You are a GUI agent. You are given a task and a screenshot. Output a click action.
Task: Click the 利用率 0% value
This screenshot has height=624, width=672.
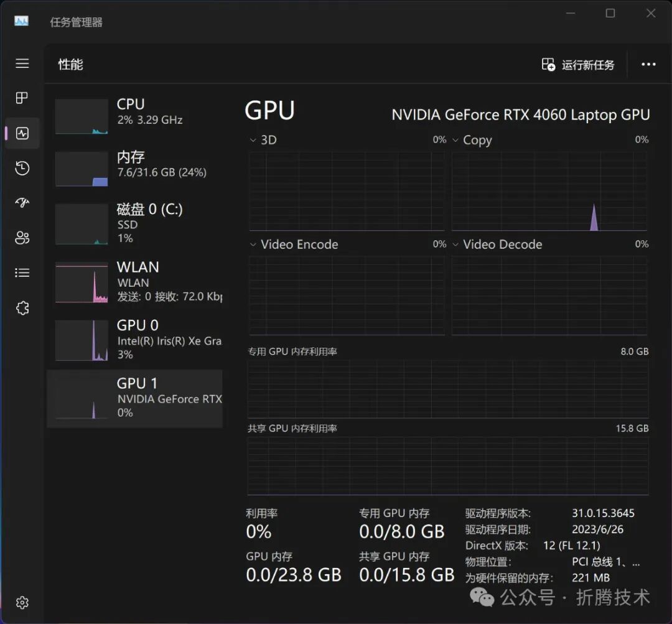[x=258, y=532]
